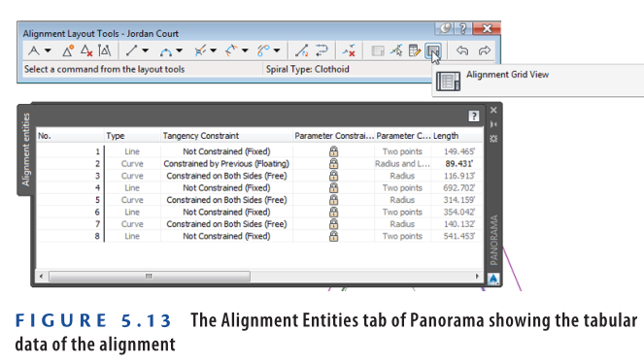644x364 pixels.
Task: Select the floating line with spiral tool
Action: [x=200, y=50]
